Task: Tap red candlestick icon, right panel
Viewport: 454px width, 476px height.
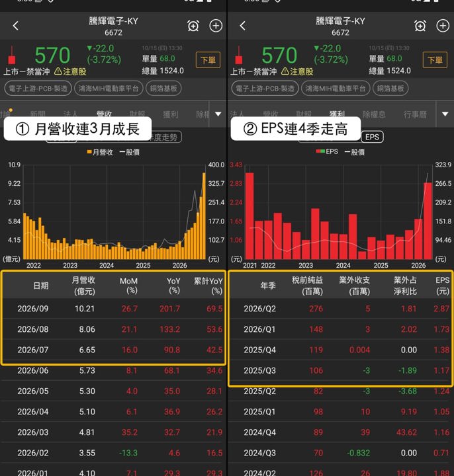Action: point(238,56)
